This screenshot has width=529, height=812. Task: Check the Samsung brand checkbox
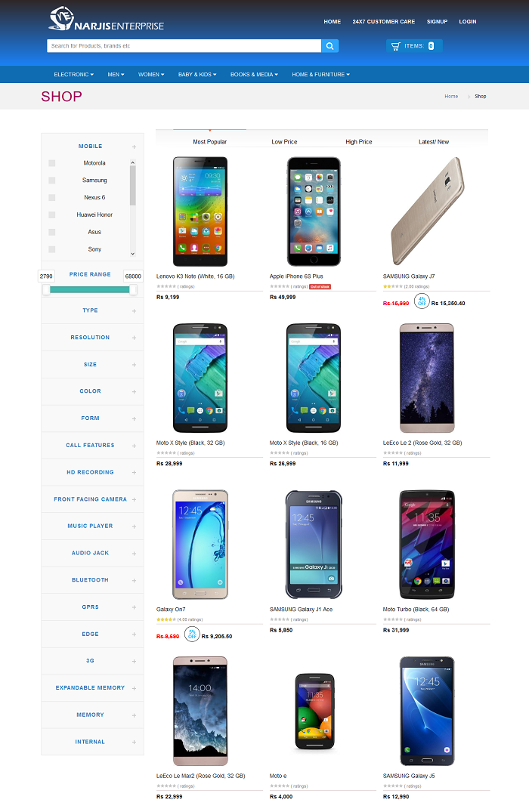pyautogui.click(x=52, y=181)
